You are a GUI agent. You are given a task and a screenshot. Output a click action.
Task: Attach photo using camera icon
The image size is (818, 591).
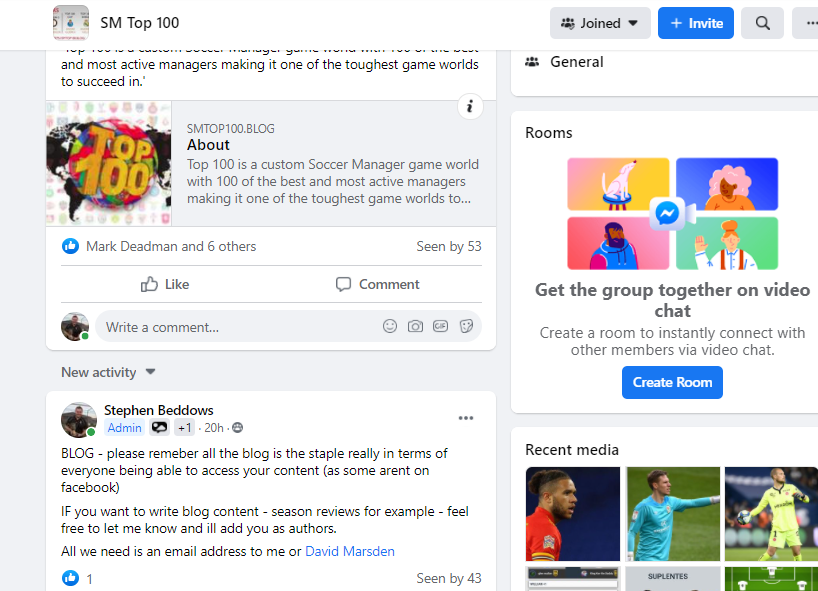415,326
